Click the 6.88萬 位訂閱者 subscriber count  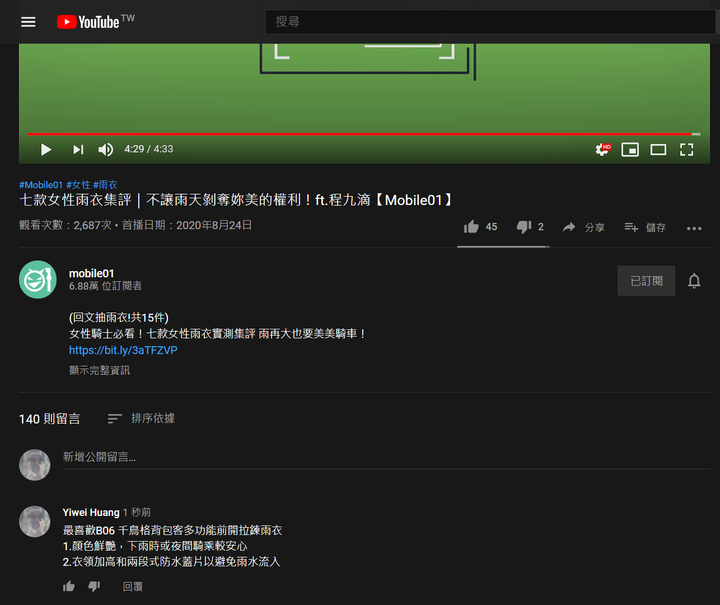coord(105,286)
